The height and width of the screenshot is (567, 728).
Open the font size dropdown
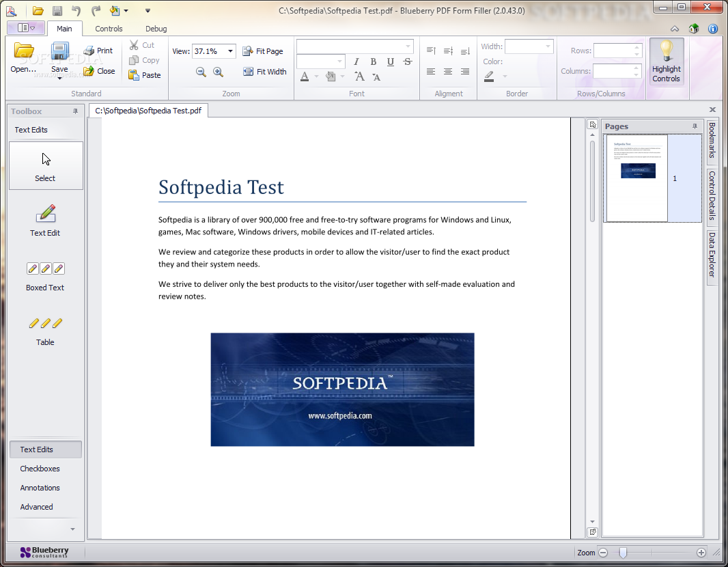pyautogui.click(x=340, y=61)
